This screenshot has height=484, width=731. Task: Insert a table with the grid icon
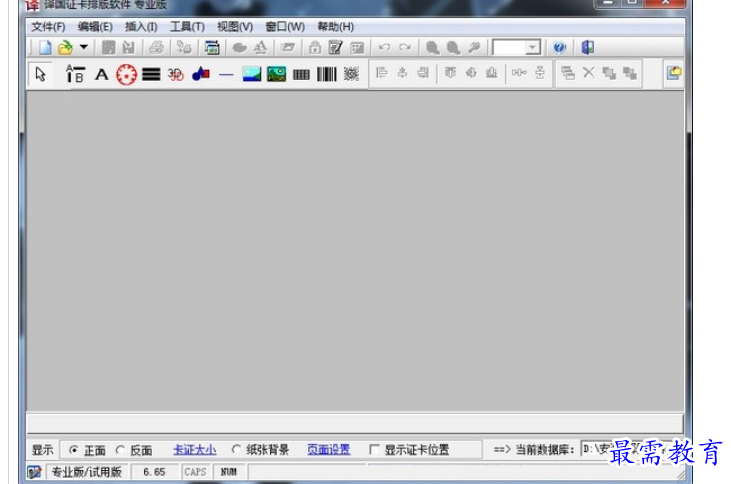[301, 74]
